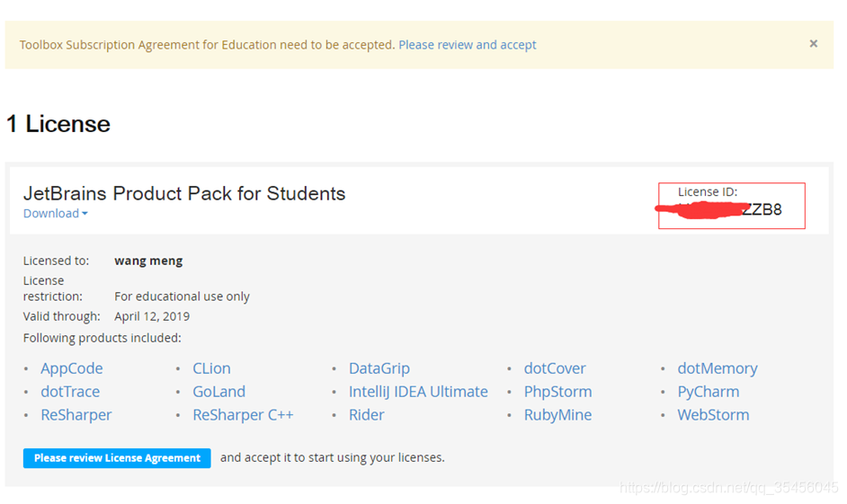Click the License ID box
Image resolution: width=847 pixels, height=504 pixels.
pyautogui.click(x=731, y=206)
